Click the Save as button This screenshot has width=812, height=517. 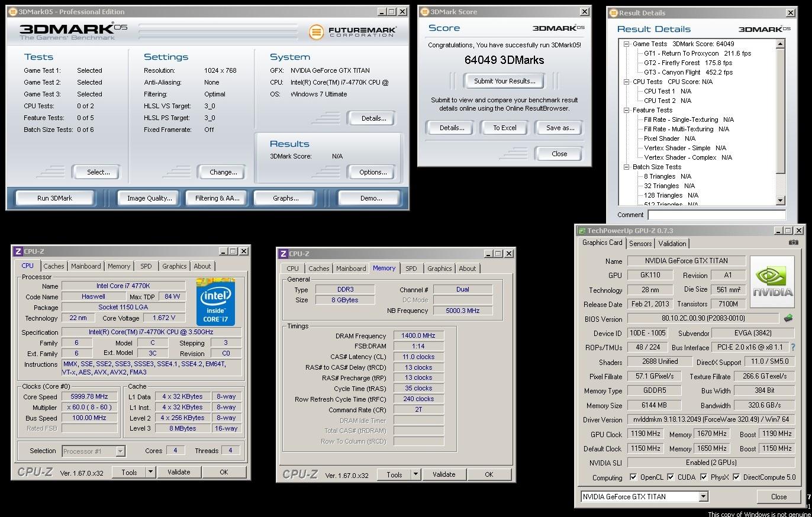click(x=560, y=128)
